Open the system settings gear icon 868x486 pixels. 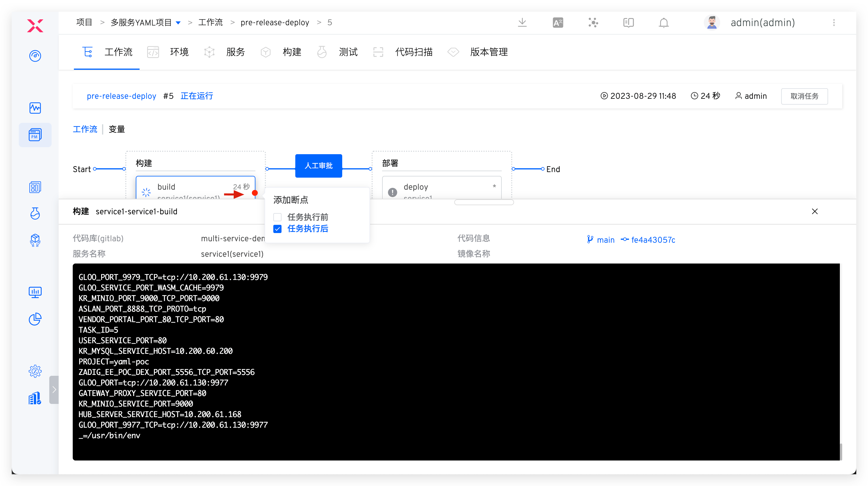[x=35, y=371]
